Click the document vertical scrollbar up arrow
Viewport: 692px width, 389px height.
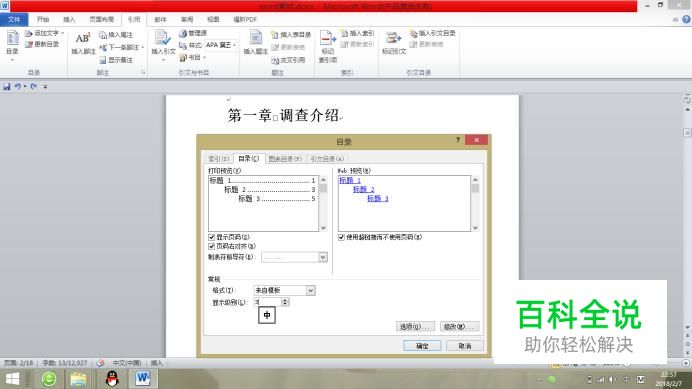[x=688, y=110]
